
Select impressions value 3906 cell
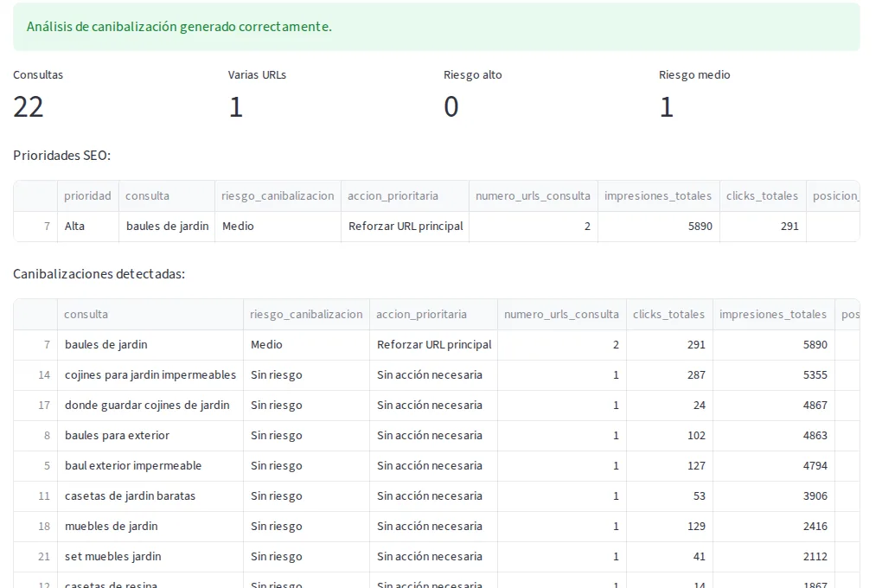pos(774,496)
